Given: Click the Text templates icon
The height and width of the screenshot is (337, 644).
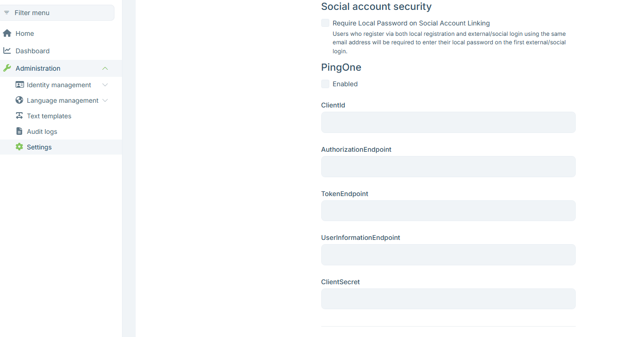Looking at the screenshot, I should [19, 116].
